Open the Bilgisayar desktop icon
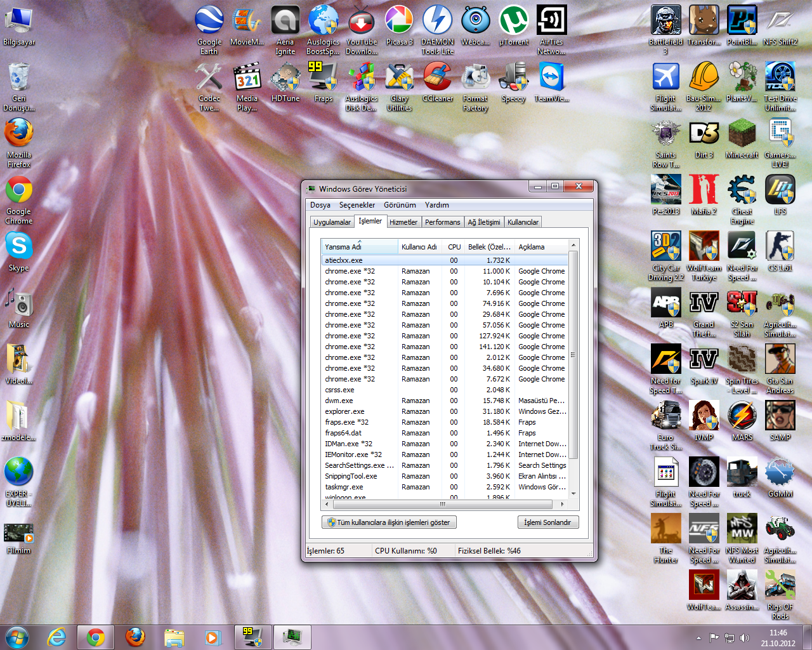The width and height of the screenshot is (812, 650). coord(19,25)
